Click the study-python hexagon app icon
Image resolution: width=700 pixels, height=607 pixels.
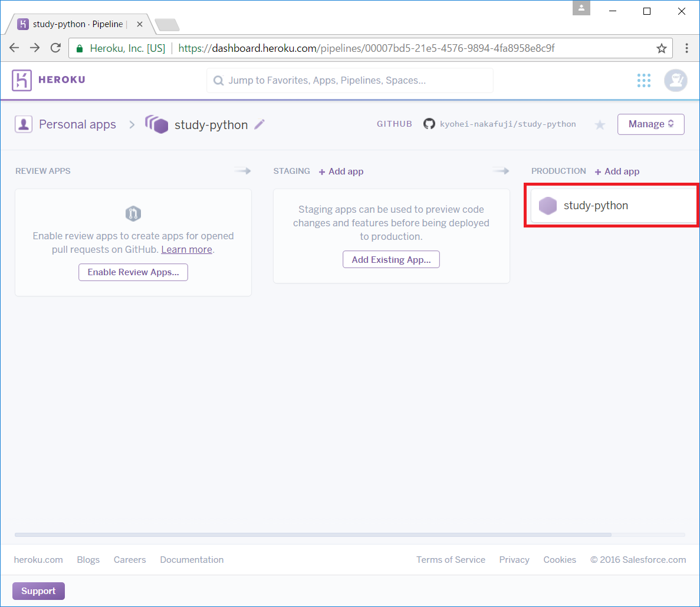coord(548,206)
